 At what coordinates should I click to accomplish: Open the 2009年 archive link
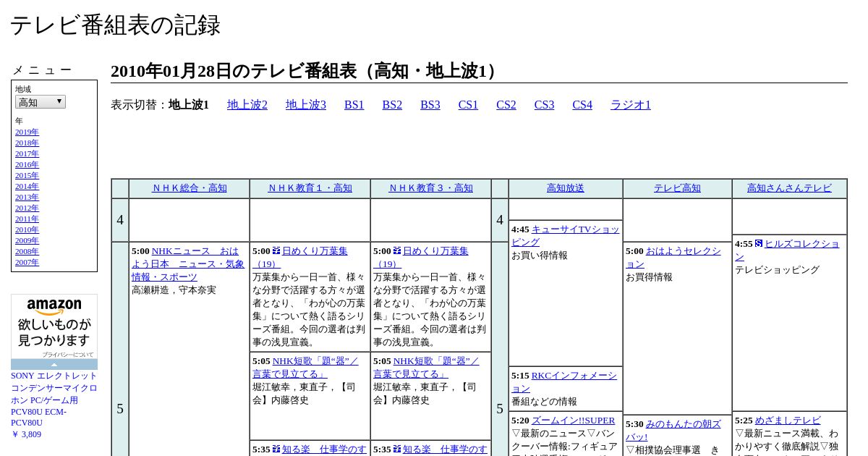tap(27, 240)
